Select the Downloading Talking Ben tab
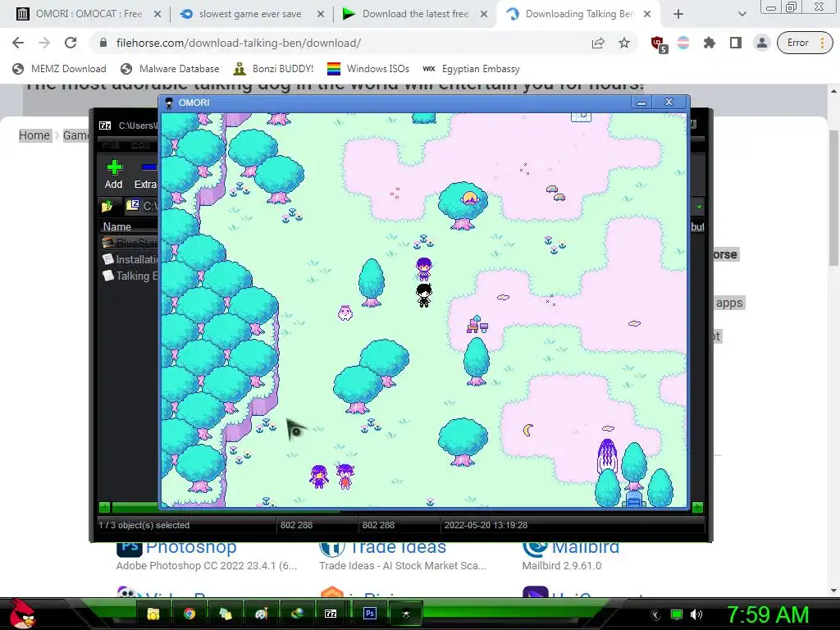840x630 pixels. click(580, 14)
